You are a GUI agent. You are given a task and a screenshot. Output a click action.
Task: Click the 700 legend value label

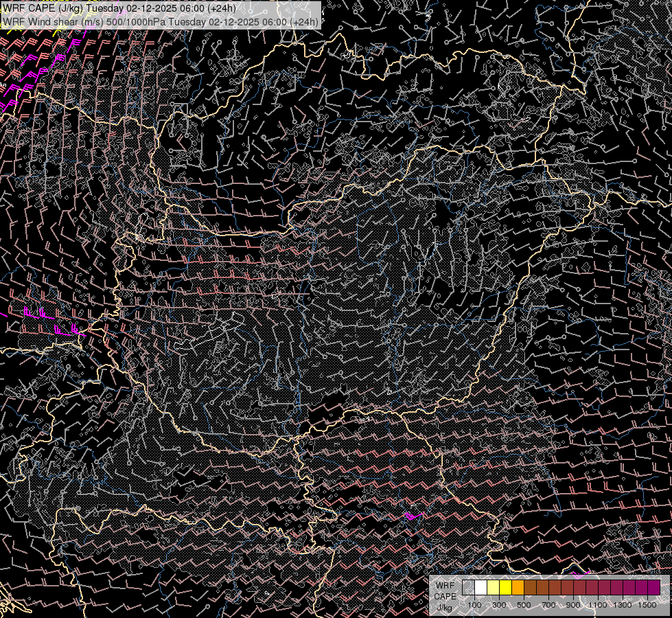548,605
